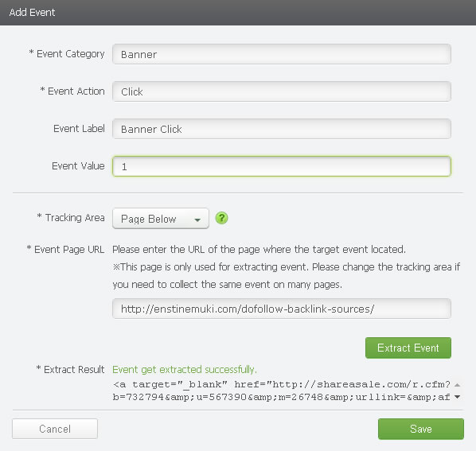Click the Event Category input field
The height and width of the screenshot is (451, 476).
[x=282, y=54]
